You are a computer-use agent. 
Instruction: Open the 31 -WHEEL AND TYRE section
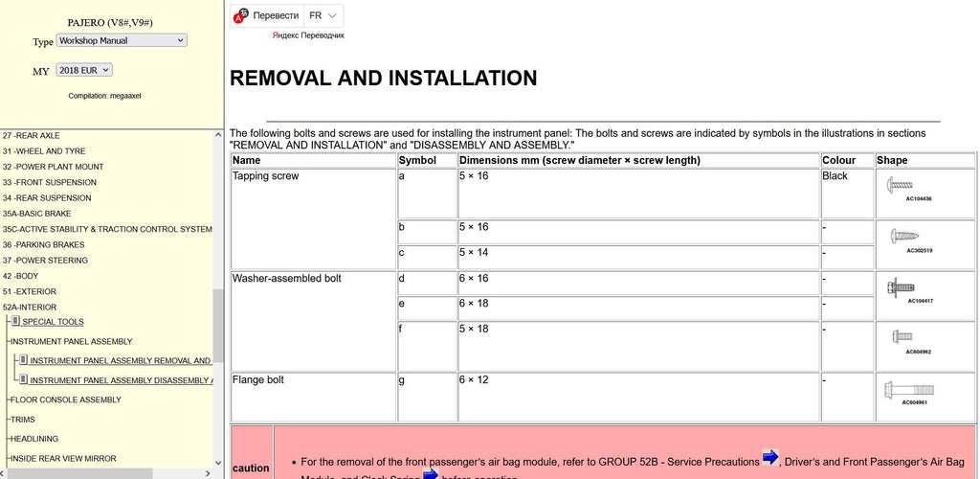click(x=44, y=151)
